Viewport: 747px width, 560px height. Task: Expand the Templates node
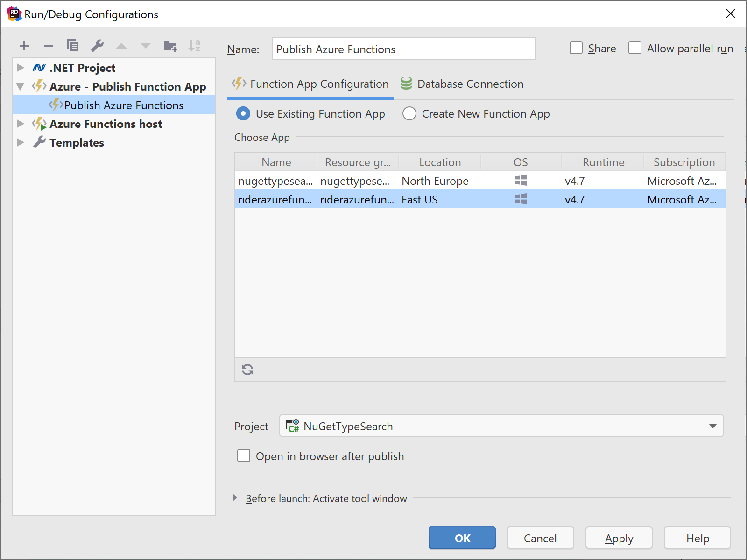21,142
